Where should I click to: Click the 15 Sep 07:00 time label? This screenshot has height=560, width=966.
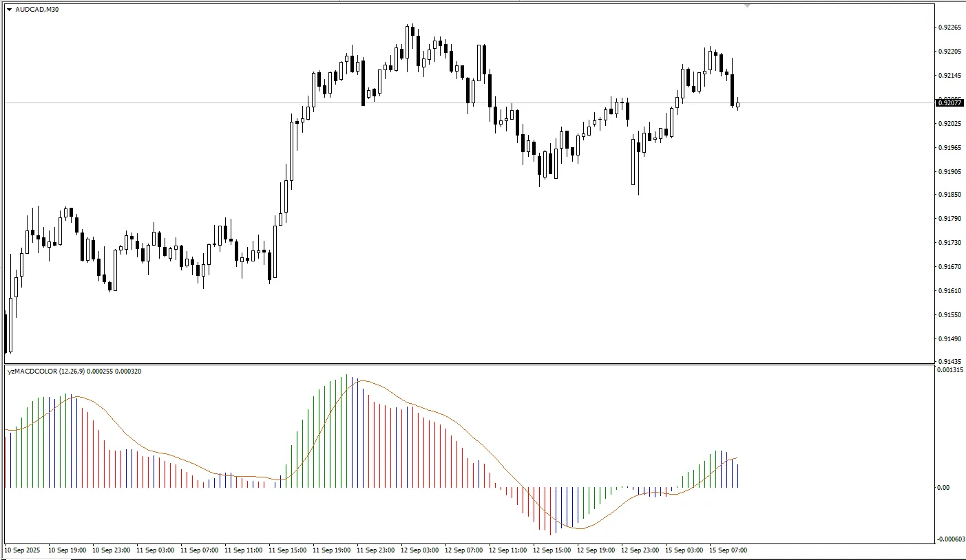point(728,550)
